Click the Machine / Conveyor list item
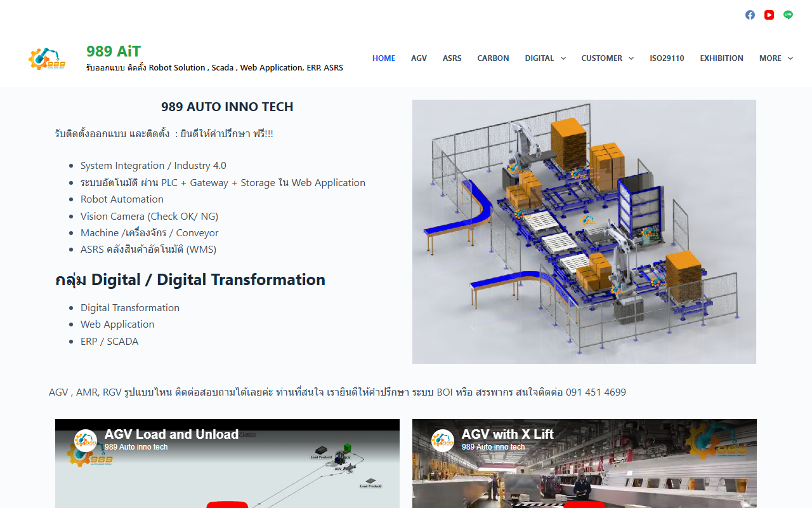 [x=150, y=233]
